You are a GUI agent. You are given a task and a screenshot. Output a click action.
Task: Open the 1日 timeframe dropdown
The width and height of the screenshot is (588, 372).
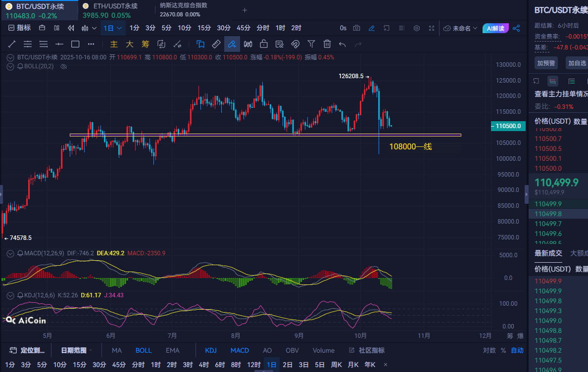tap(112, 28)
